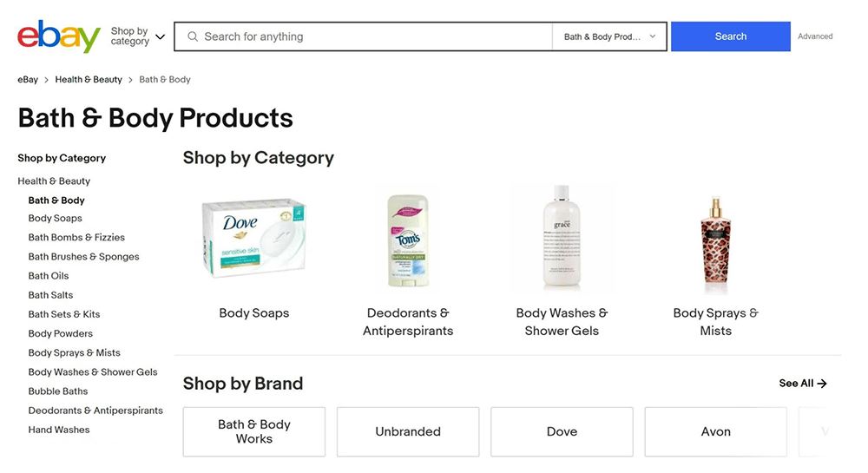
Task: Select Bubble Baths in the sidebar
Action: [58, 391]
